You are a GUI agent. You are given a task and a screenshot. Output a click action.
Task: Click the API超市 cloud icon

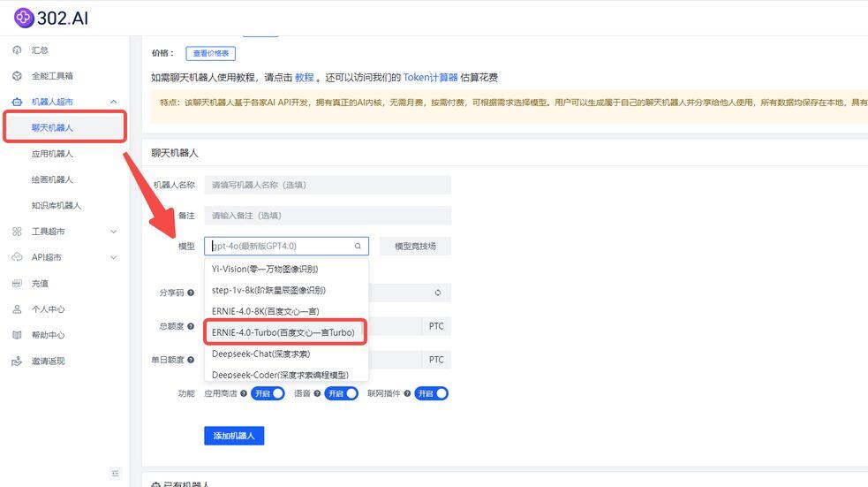[x=17, y=257]
